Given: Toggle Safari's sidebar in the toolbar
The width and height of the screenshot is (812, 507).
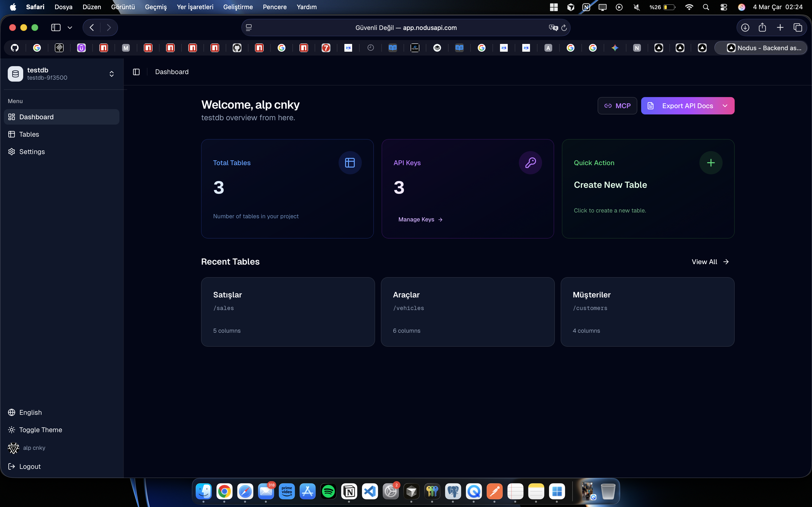Looking at the screenshot, I should point(55,28).
